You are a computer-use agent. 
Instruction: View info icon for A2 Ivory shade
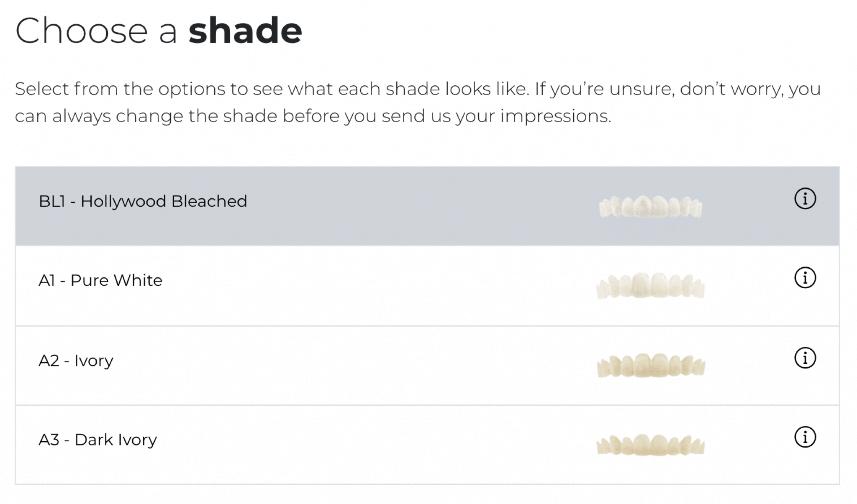point(805,358)
